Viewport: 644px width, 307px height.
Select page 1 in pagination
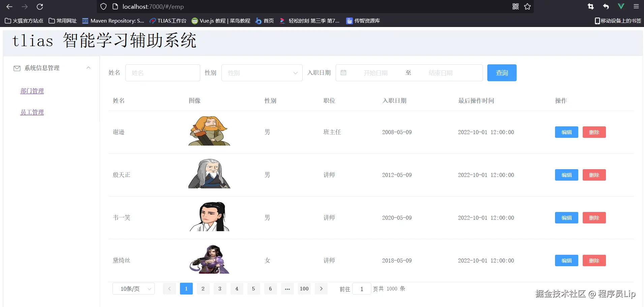[x=186, y=289]
